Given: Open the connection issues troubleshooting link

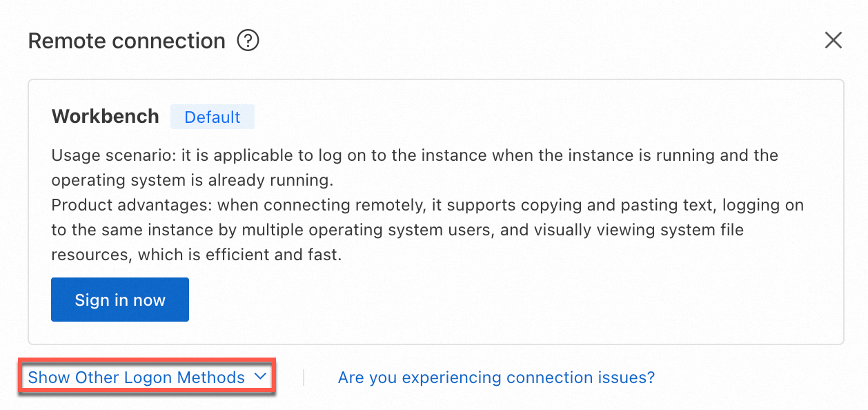Looking at the screenshot, I should pyautogui.click(x=496, y=378).
